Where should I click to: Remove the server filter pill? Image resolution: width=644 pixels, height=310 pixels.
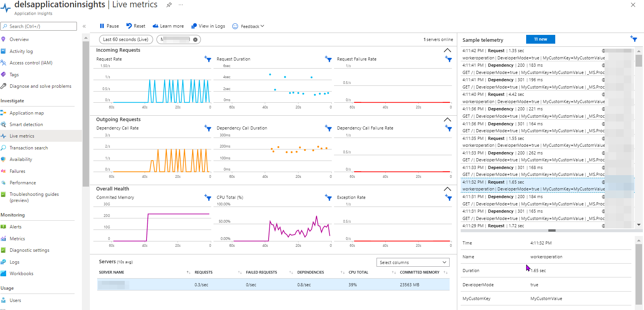(195, 39)
